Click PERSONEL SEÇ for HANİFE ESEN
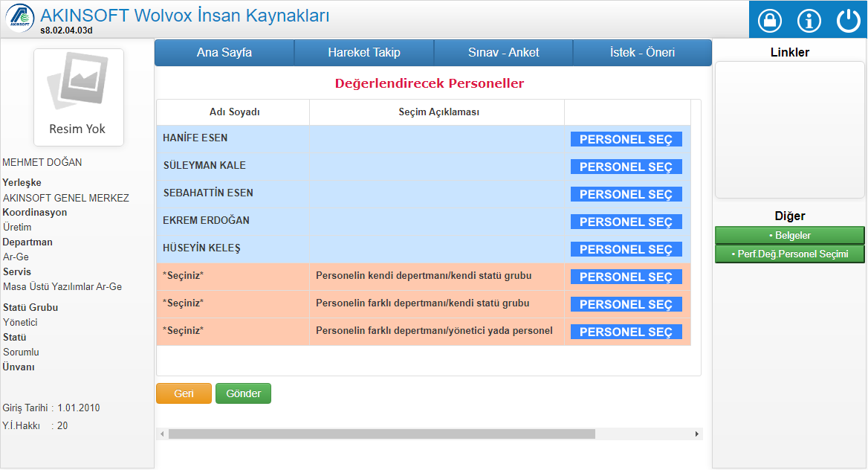 626,139
